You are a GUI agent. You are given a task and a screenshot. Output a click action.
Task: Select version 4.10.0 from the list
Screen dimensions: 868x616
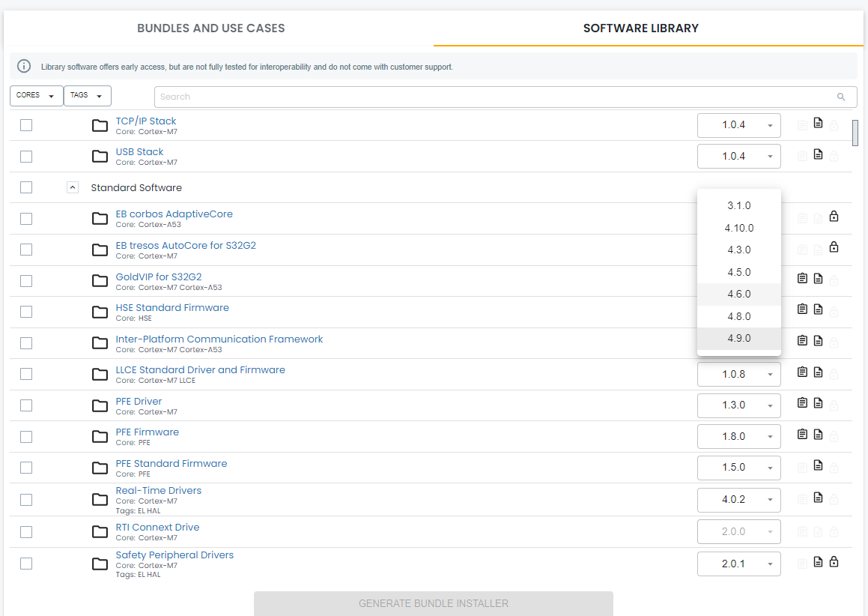(x=739, y=227)
